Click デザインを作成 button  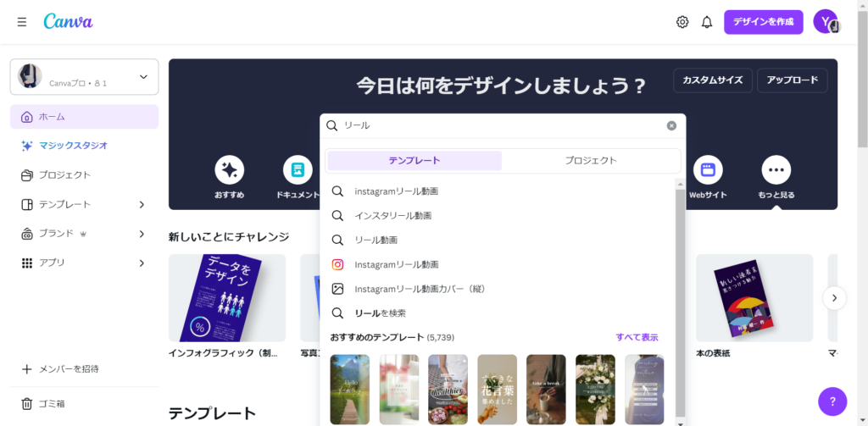(x=764, y=22)
